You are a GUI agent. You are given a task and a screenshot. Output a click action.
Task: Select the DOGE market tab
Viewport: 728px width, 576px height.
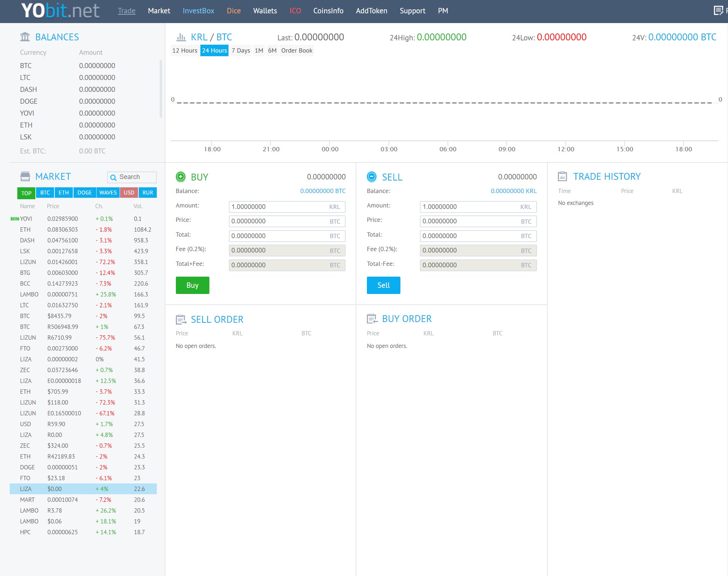(x=85, y=193)
